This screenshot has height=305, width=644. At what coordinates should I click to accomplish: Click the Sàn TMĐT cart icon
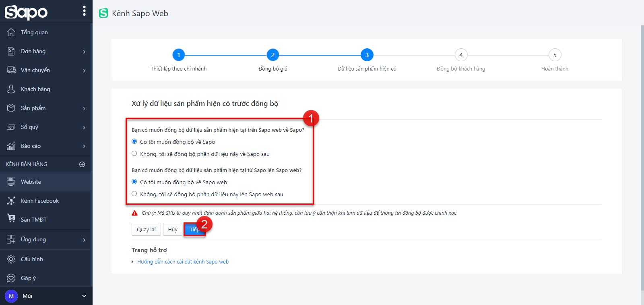[x=11, y=218]
